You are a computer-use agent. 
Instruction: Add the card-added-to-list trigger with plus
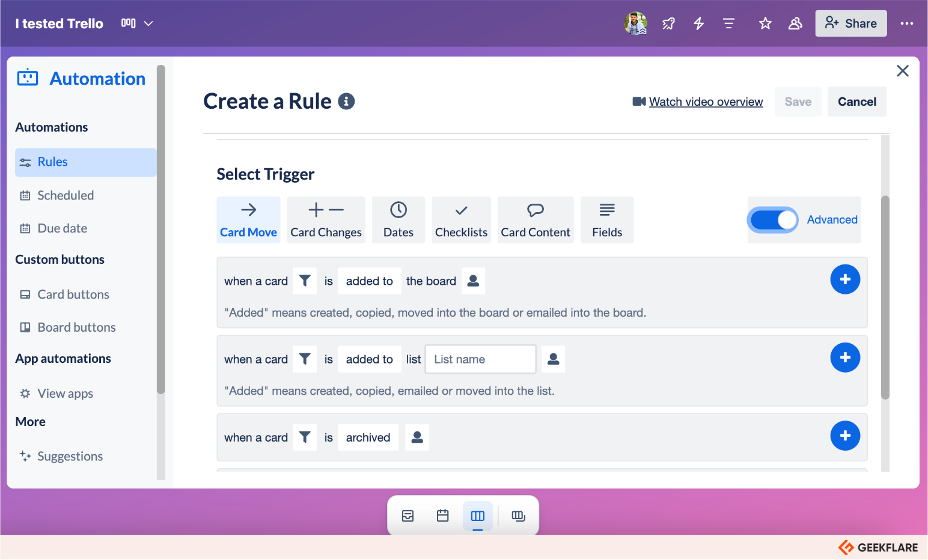click(845, 358)
